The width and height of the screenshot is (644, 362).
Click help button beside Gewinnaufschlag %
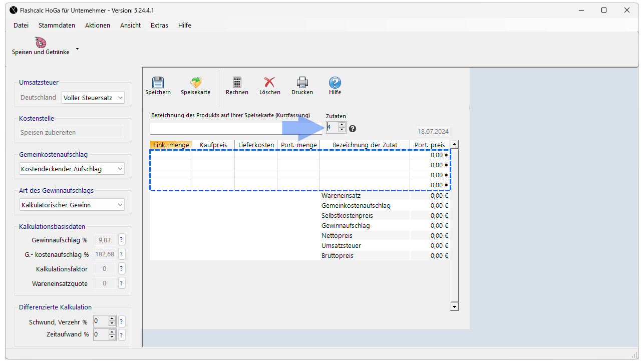pyautogui.click(x=122, y=240)
